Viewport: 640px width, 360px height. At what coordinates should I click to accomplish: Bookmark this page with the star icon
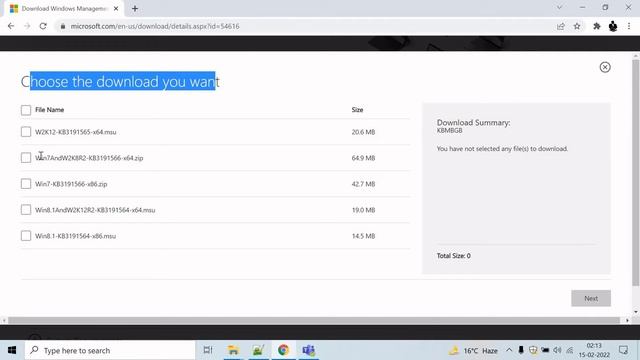(x=577, y=26)
